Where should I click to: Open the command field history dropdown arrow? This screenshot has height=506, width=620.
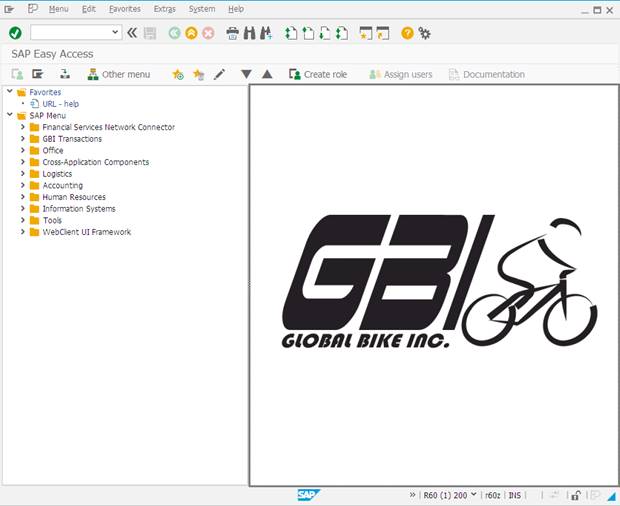point(115,32)
